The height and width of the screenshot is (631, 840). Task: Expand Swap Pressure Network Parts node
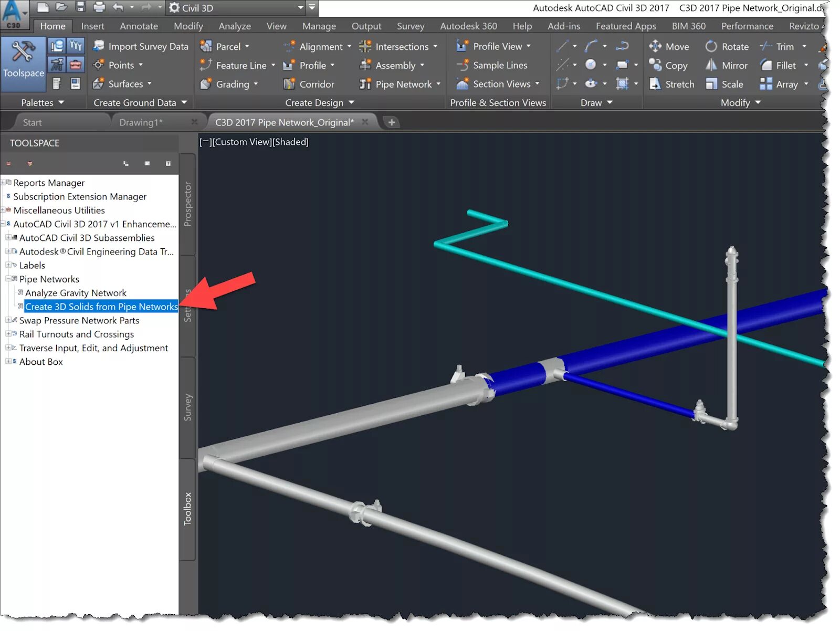coord(8,320)
